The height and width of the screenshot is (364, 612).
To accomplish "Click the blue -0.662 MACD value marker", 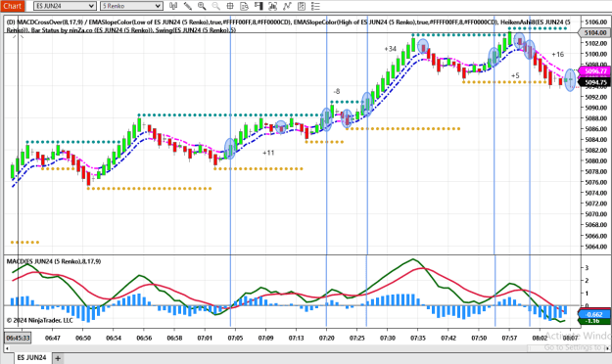I will pyautogui.click(x=595, y=314).
